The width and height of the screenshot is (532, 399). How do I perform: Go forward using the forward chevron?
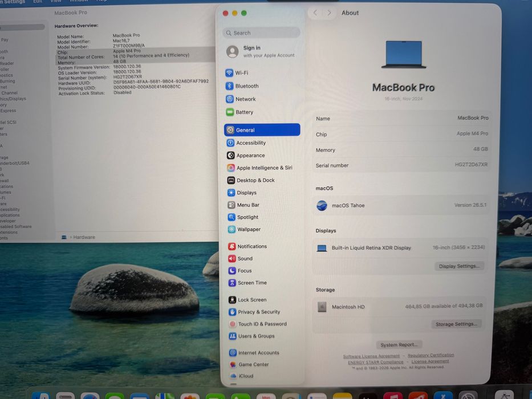[329, 13]
